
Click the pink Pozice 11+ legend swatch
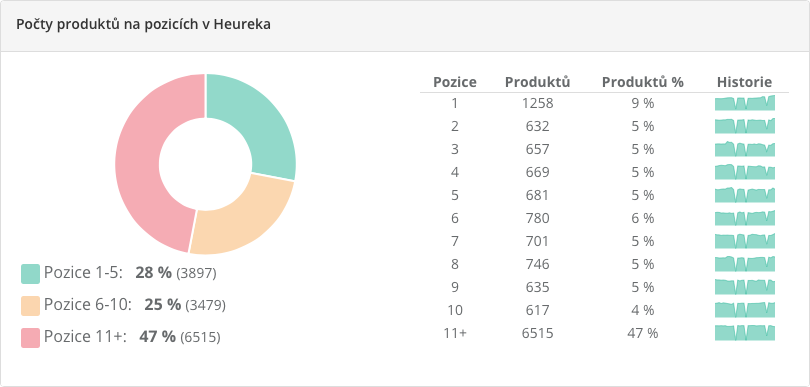coord(30,338)
